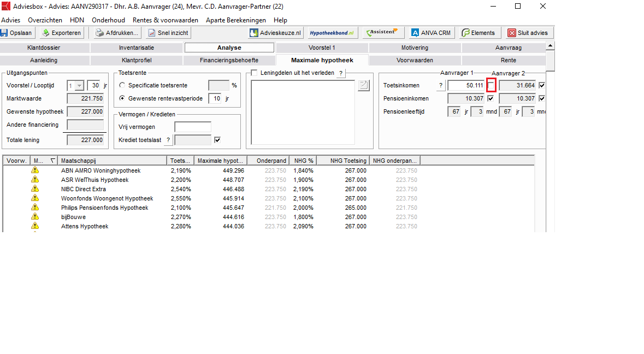Sort by the M... column header arrow
644x354 pixels.
[x=52, y=161]
